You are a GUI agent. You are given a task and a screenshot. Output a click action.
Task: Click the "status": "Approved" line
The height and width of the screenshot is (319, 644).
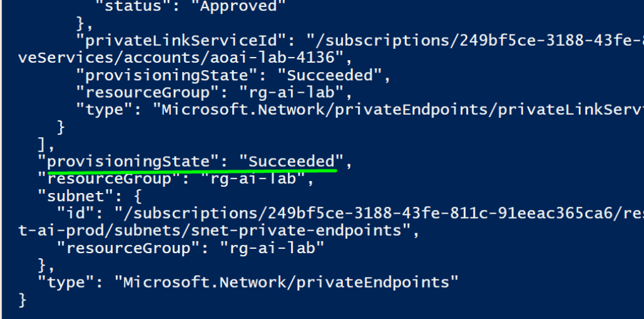pos(190,6)
